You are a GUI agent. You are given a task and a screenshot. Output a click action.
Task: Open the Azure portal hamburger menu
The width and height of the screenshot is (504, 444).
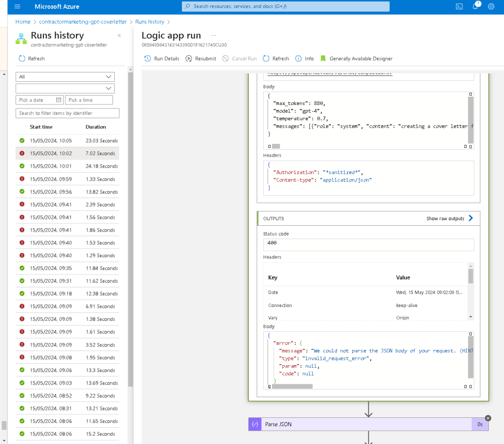point(17,6)
